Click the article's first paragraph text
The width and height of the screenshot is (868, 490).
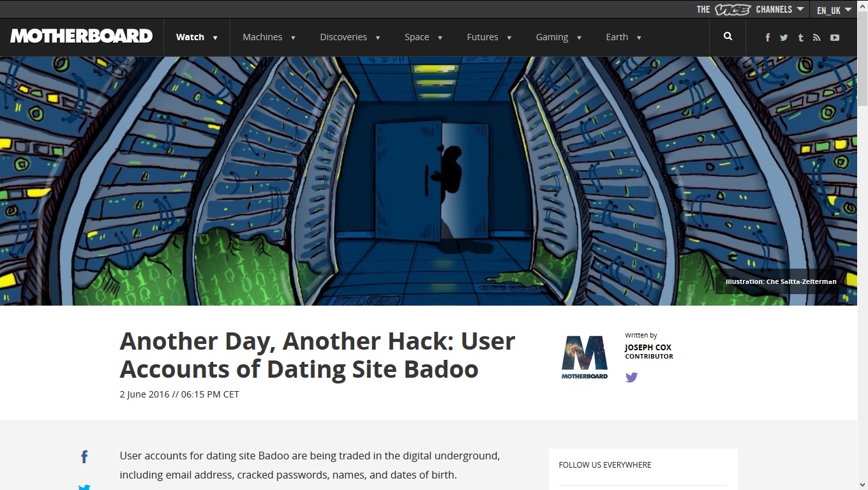310,465
